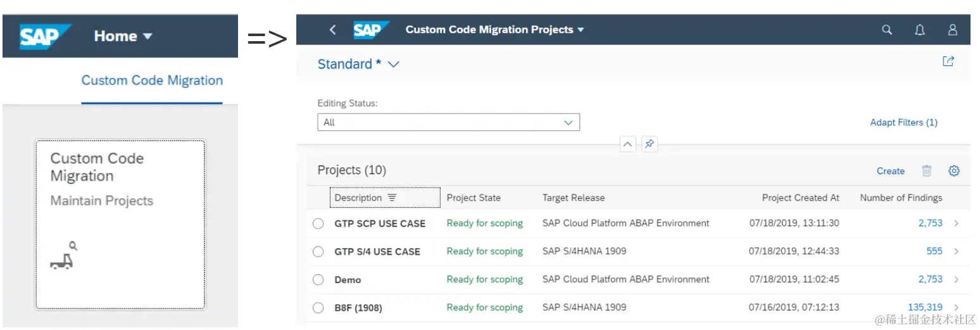The height and width of the screenshot is (330, 980).
Task: Expand the Standard view variant dropdown
Action: (x=393, y=65)
